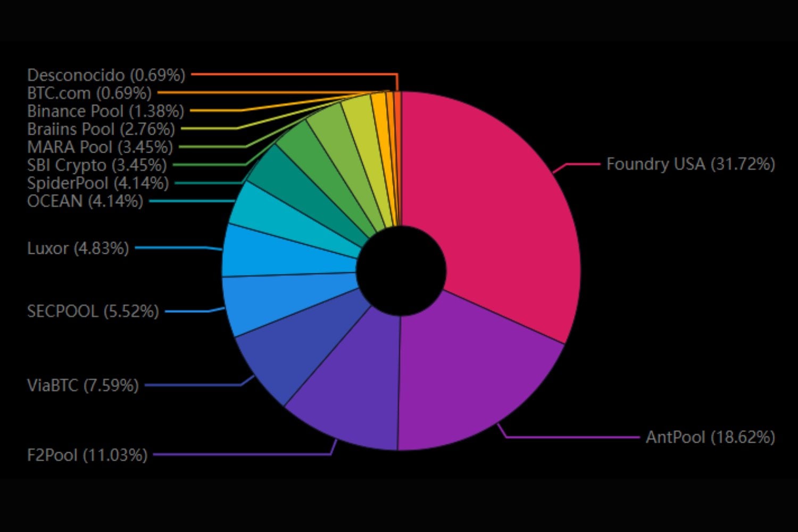Select the Luxor (4.83%) label

[78, 248]
